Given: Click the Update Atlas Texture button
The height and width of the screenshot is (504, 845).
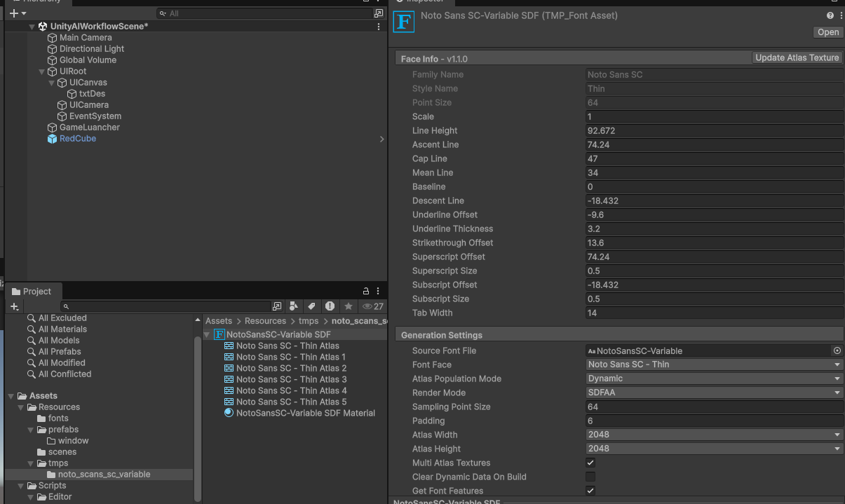Looking at the screenshot, I should (797, 58).
